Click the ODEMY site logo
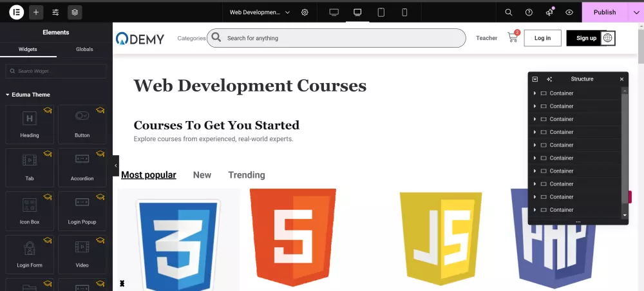The image size is (644, 291). click(x=140, y=39)
